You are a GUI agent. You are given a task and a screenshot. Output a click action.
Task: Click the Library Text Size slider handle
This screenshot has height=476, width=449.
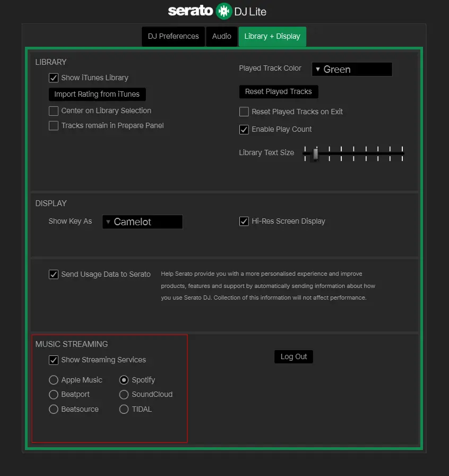[315, 154]
